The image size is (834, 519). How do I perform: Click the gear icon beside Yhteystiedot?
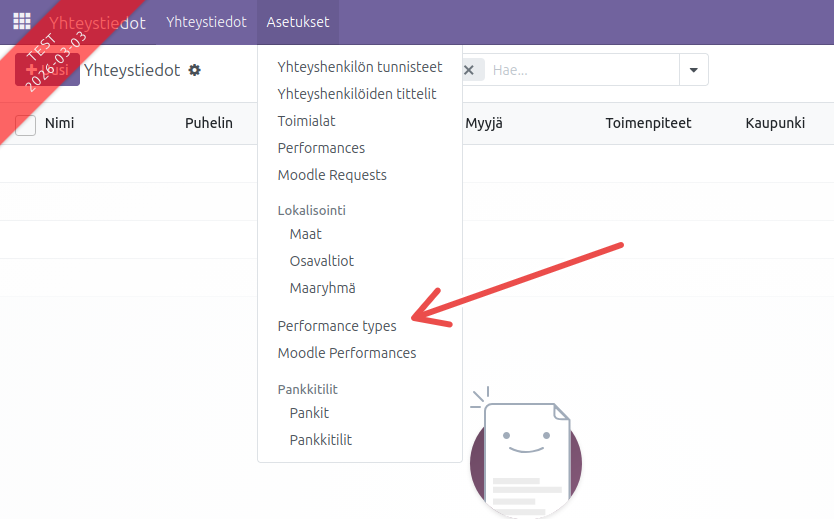[195, 70]
